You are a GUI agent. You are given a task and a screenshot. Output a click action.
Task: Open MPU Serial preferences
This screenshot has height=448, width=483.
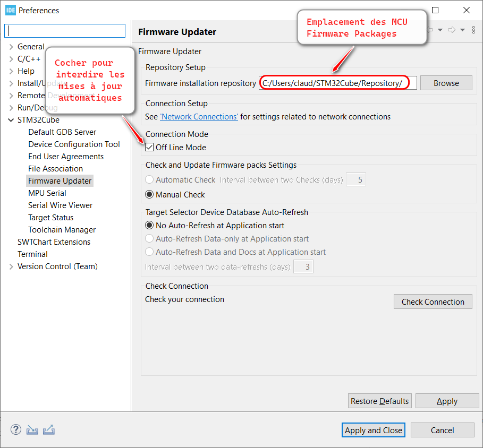(47, 193)
